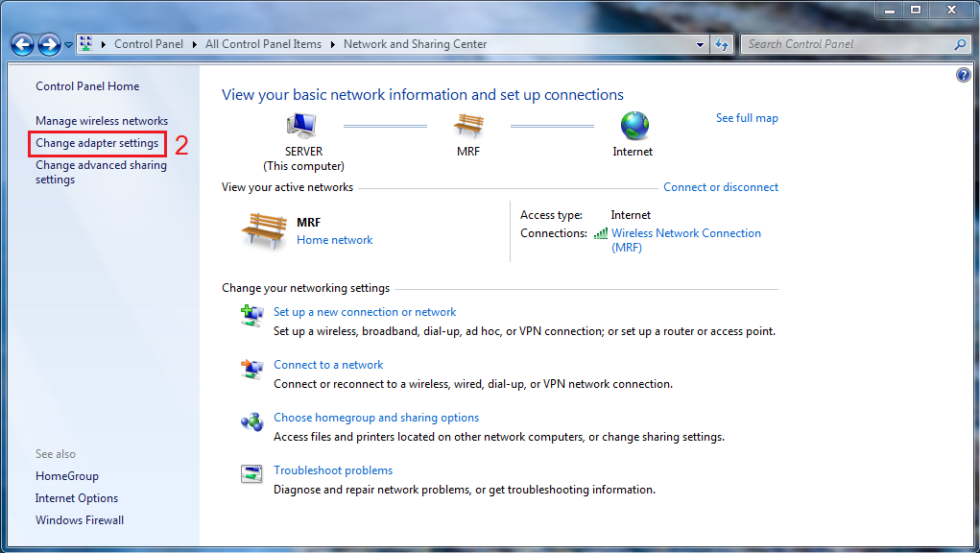Click the SERVER computer icon in network map

(302, 126)
